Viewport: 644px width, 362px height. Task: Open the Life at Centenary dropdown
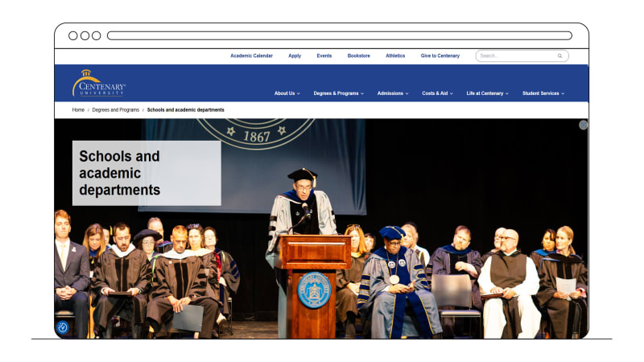pyautogui.click(x=487, y=93)
